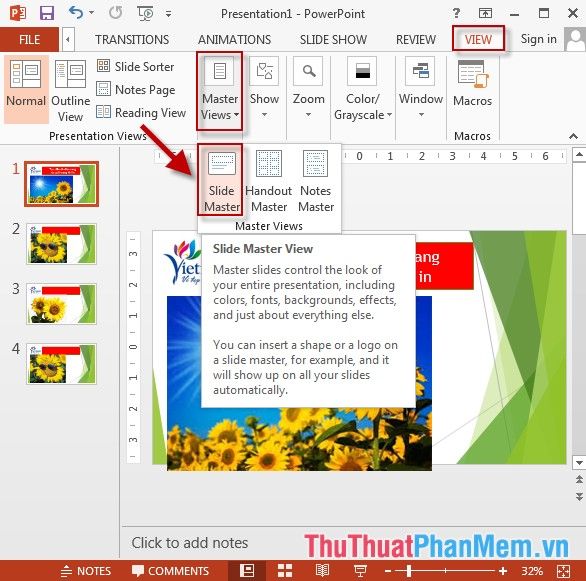Open the FILE tab
The width and height of the screenshot is (586, 581).
tap(30, 39)
